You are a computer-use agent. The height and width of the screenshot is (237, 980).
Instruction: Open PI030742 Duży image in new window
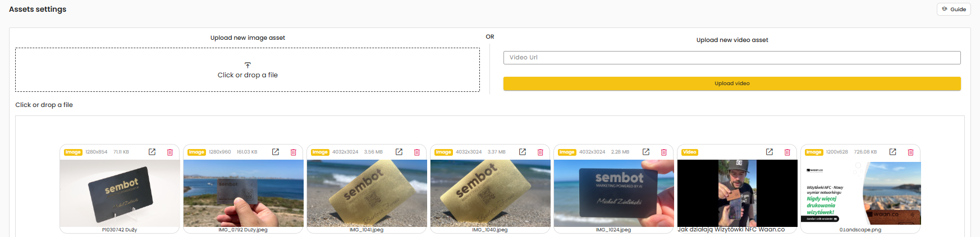152,152
